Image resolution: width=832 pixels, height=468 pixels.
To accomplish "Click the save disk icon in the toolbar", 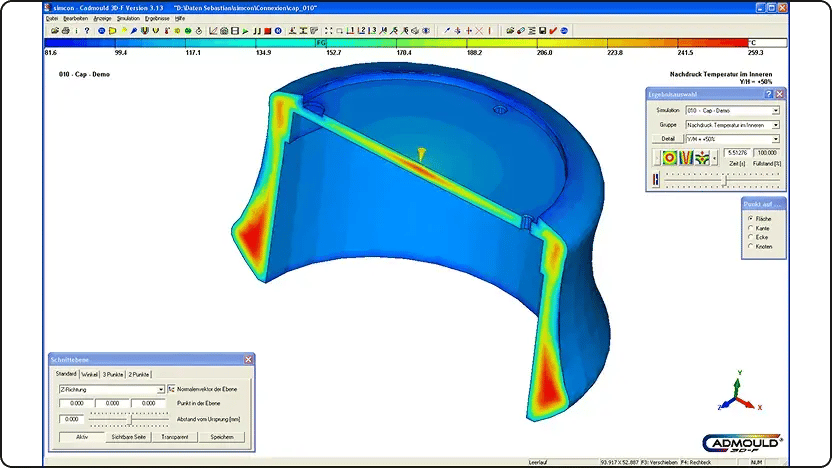I will coord(542,31).
